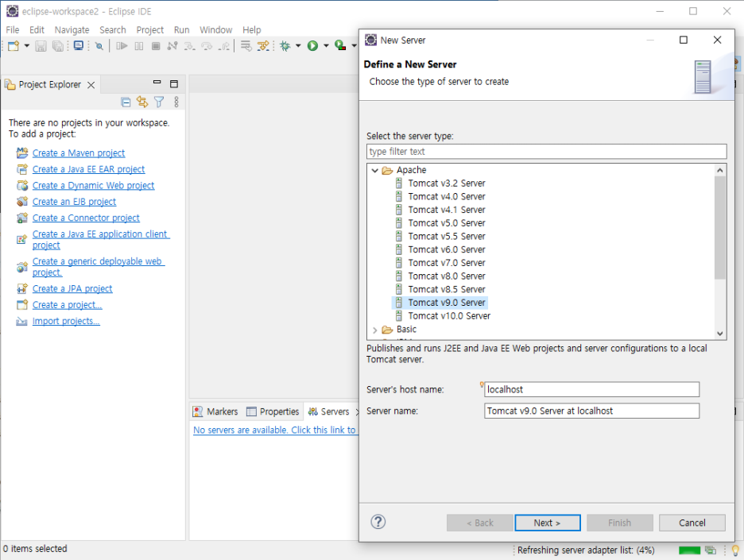Open the Project menu
744x560 pixels.
pos(150,30)
